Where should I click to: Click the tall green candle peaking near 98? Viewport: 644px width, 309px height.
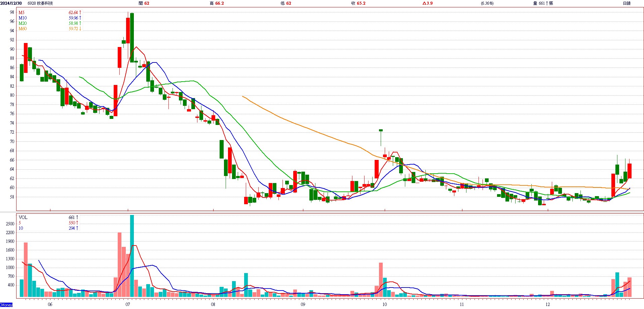132,38
